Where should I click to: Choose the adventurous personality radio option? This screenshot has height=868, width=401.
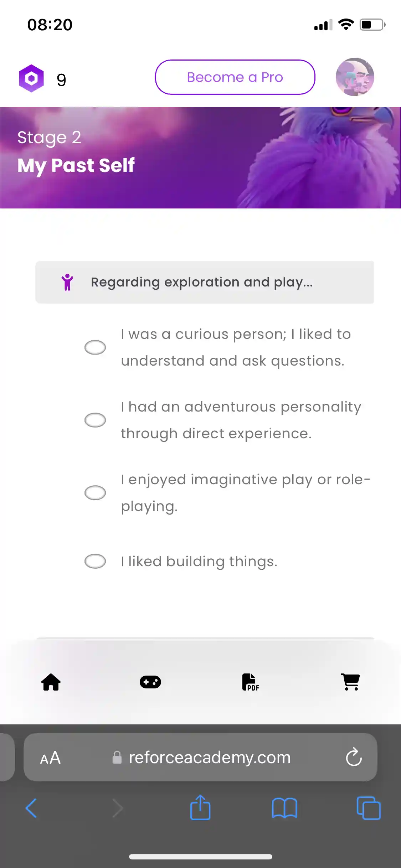(x=95, y=420)
